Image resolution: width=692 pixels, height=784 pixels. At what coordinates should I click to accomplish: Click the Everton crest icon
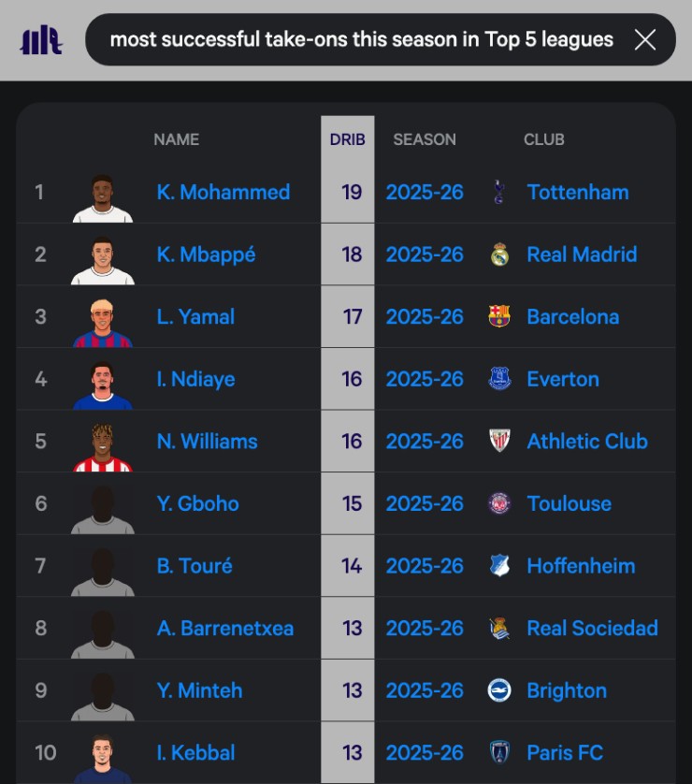tap(499, 379)
